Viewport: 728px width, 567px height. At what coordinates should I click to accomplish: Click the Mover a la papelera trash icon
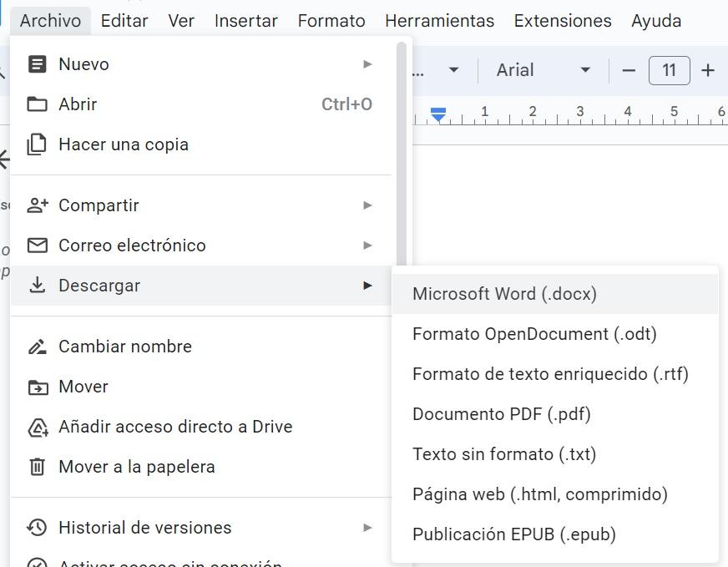tap(37, 466)
